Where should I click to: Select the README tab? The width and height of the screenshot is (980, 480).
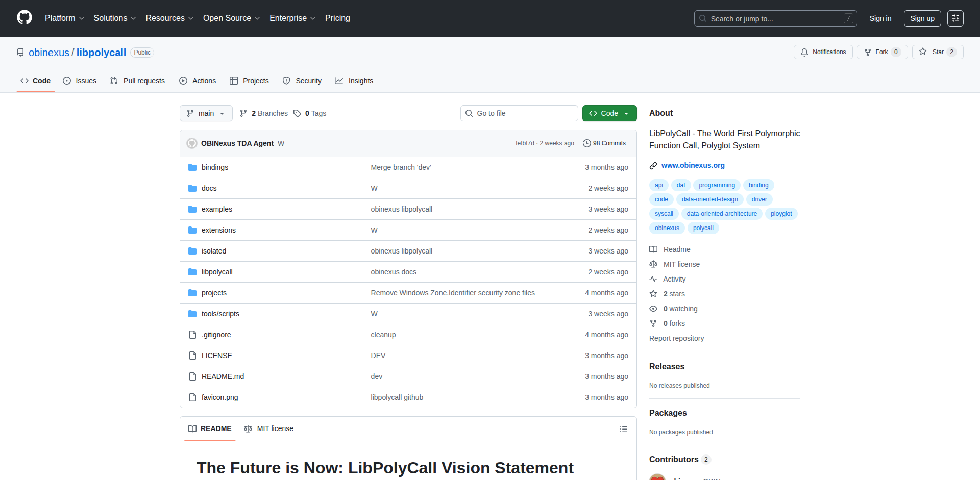(x=210, y=428)
